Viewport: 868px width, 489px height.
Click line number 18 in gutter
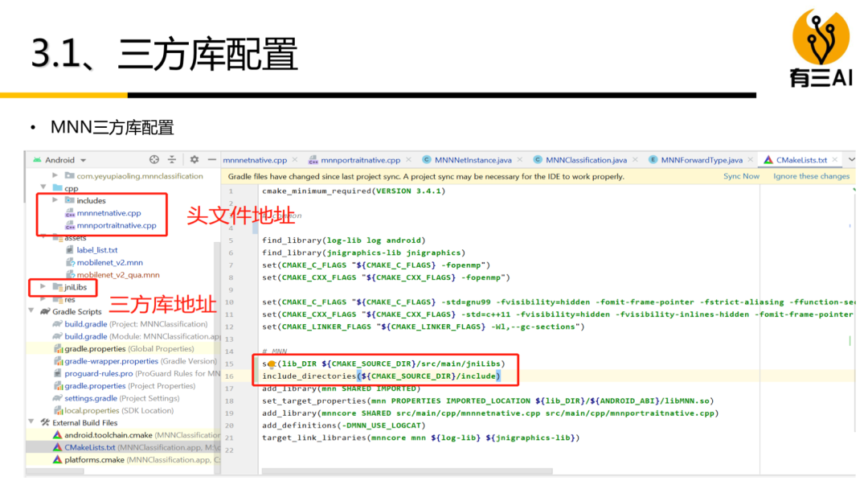pos(230,401)
